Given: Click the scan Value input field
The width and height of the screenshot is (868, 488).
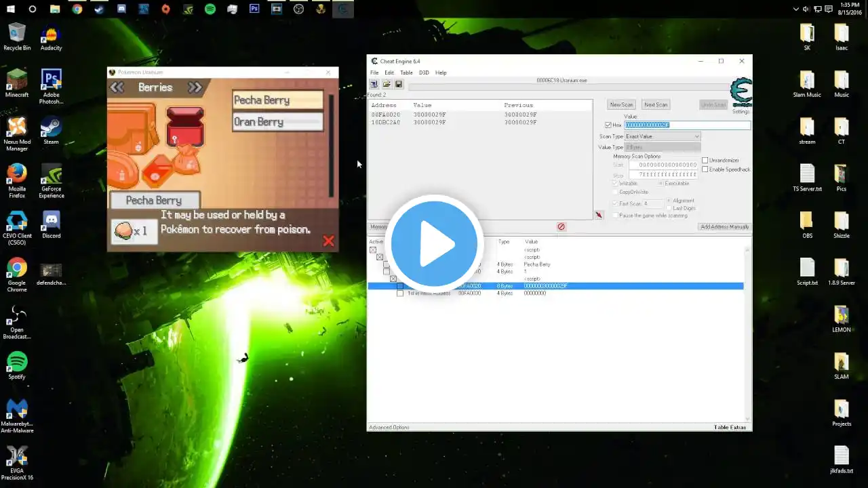Looking at the screenshot, I should coord(687,125).
